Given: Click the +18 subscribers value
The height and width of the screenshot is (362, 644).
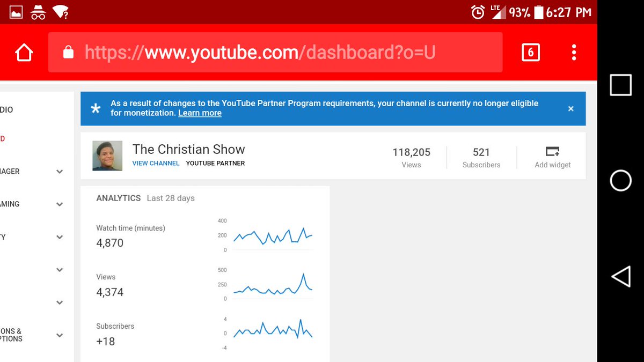Looking at the screenshot, I should (x=105, y=342).
